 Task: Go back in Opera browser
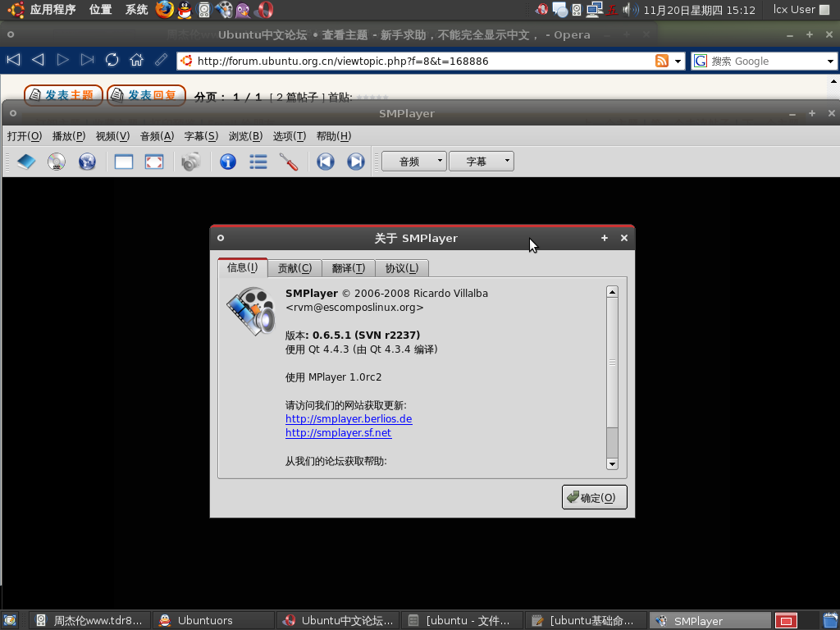point(38,60)
